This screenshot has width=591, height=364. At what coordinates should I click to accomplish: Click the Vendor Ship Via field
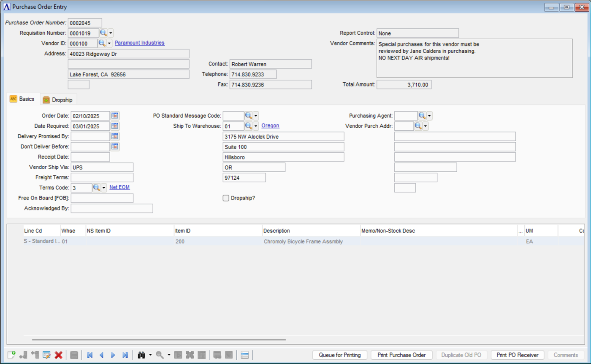[x=102, y=167]
